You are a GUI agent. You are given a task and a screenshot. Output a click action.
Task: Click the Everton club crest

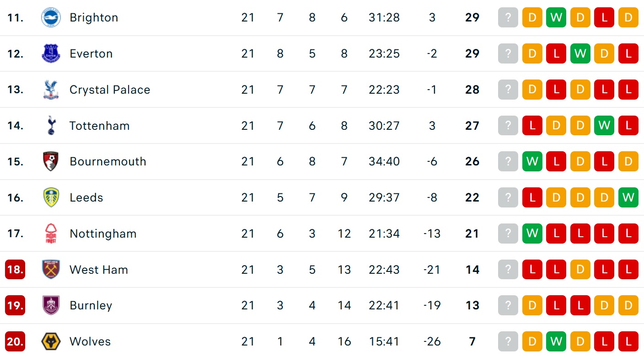51,53
